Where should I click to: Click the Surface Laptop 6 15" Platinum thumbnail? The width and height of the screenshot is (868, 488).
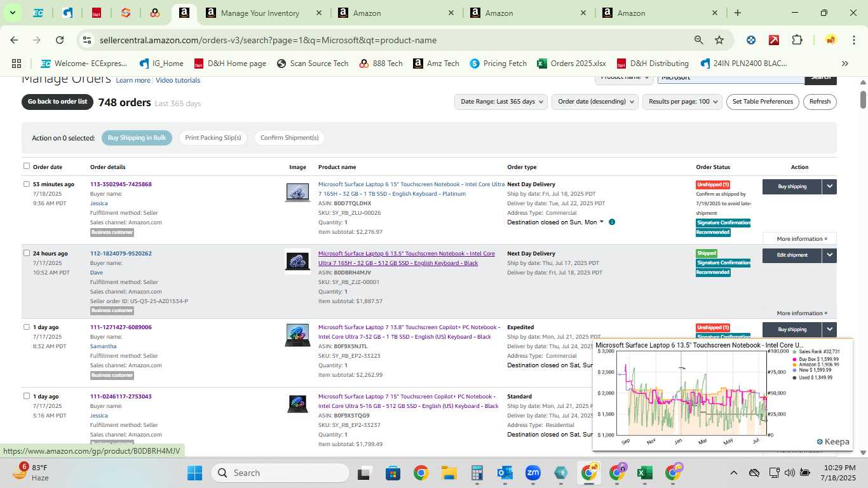[297, 192]
